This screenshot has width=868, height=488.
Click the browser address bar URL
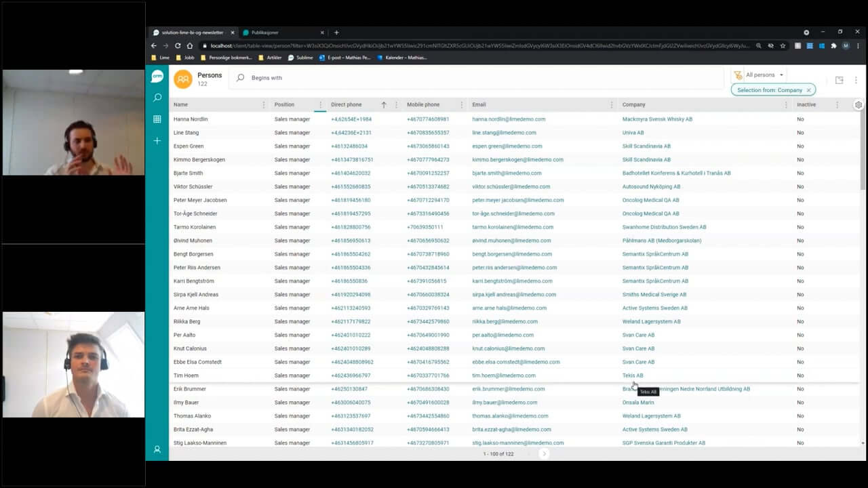[479, 45]
